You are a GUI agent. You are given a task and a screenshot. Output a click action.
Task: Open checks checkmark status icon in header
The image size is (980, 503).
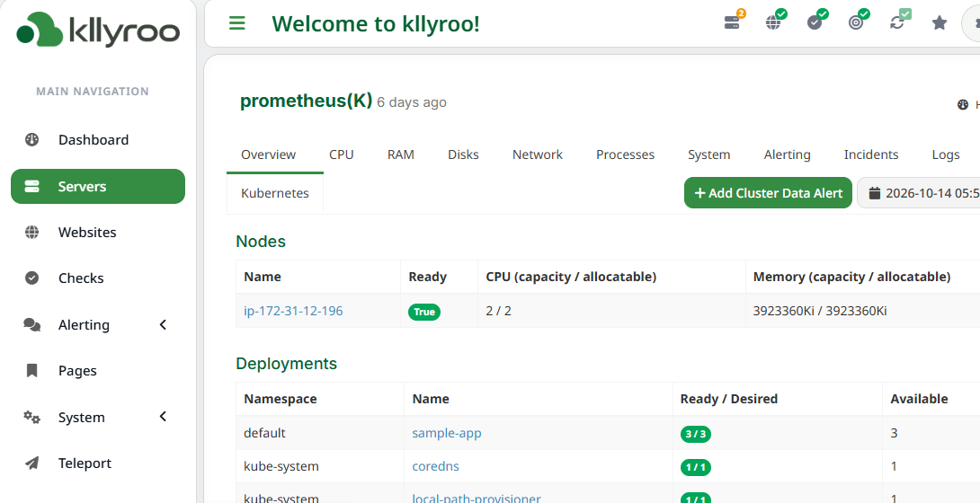tap(815, 22)
